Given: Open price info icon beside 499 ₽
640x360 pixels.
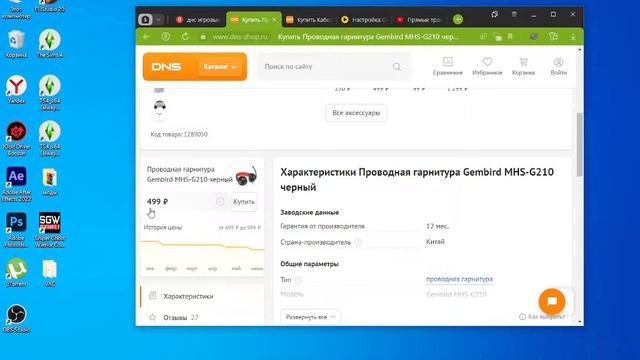Looking at the screenshot, I should (220, 201).
